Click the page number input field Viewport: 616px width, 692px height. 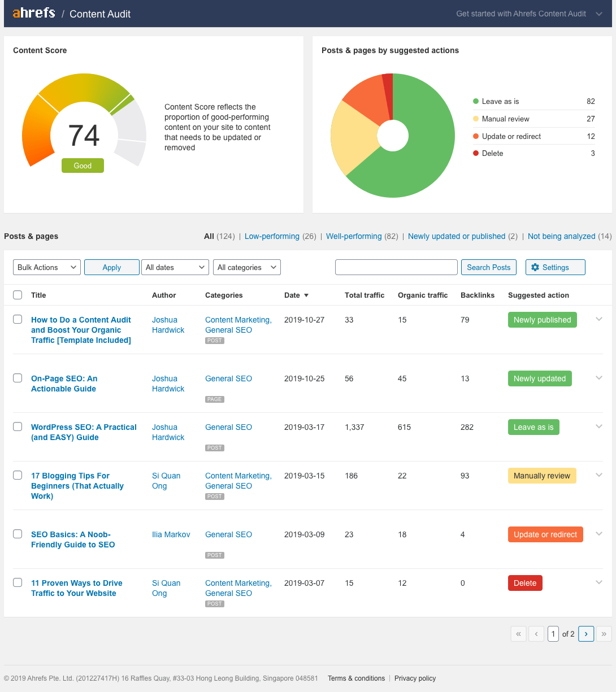click(x=553, y=634)
